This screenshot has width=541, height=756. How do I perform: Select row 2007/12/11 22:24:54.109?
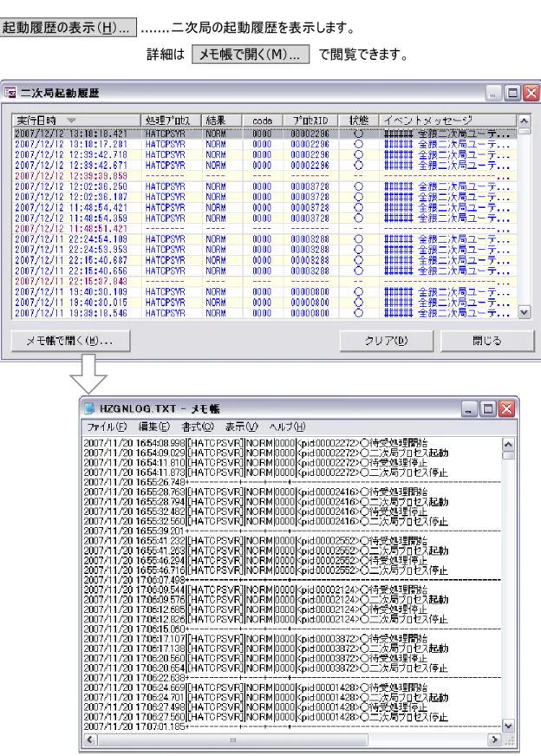pyautogui.click(x=264, y=239)
